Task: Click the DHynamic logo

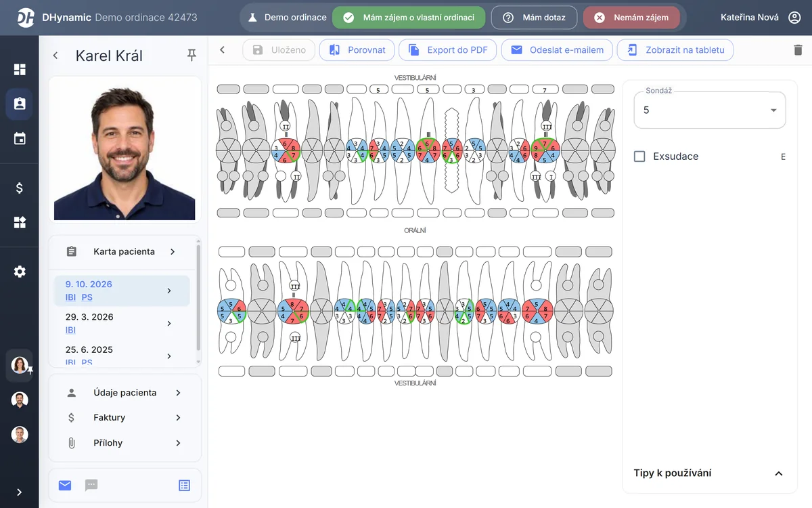Action: [x=26, y=18]
